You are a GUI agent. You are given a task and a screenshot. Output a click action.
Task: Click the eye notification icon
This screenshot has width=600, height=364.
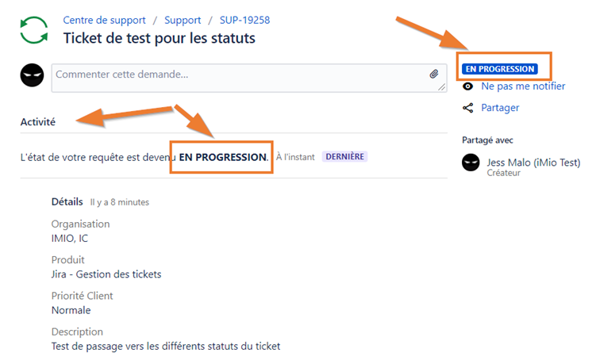tap(467, 86)
